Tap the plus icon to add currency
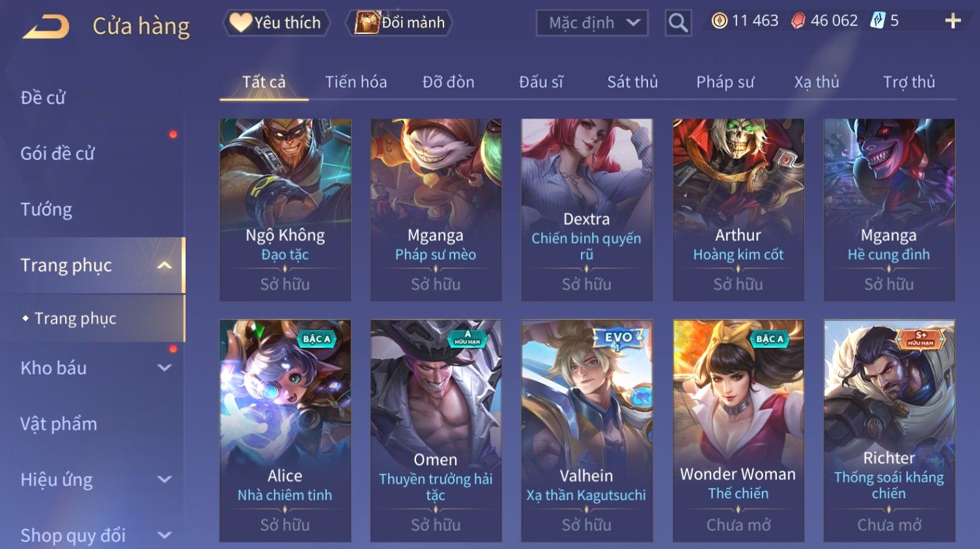The height and width of the screenshot is (549, 980). (953, 21)
